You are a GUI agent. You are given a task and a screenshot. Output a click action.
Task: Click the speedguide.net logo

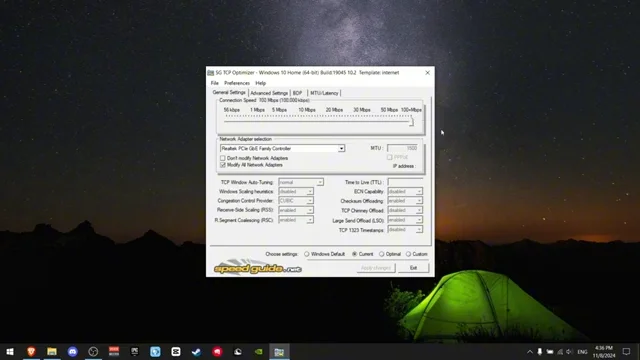coord(258,267)
